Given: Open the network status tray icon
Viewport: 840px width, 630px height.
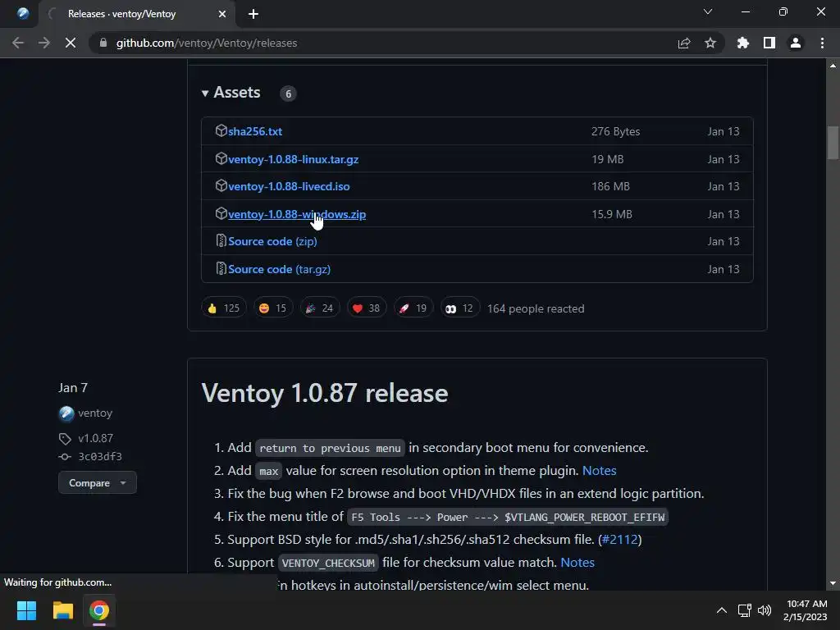Looking at the screenshot, I should (x=744, y=610).
